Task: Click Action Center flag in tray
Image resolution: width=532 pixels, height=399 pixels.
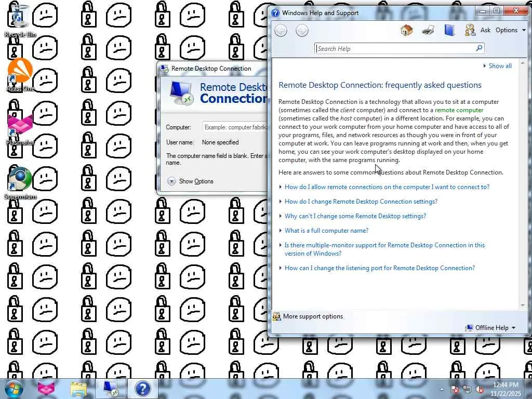Action: click(455, 390)
